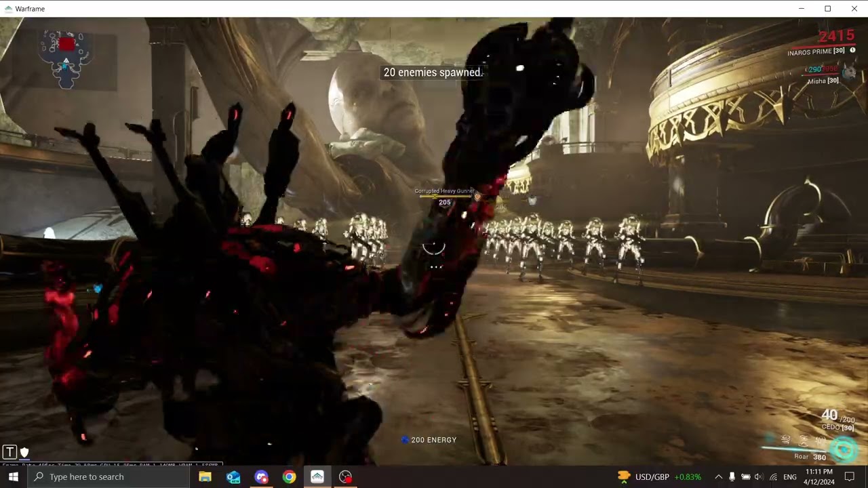The image size is (868, 488).
Task: Click the '20 enemies spawned.' message
Action: pos(433,73)
